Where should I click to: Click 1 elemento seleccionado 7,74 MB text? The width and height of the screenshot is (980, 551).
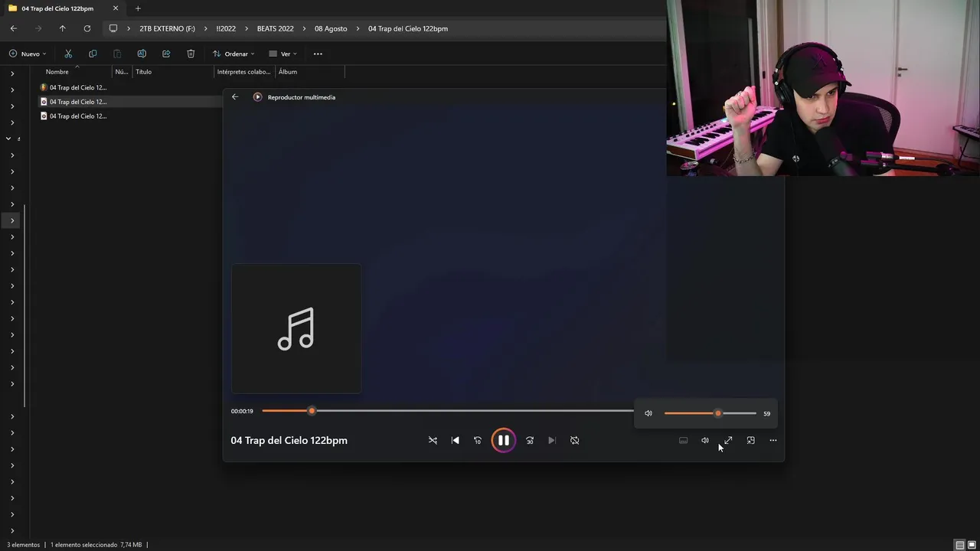click(x=96, y=545)
